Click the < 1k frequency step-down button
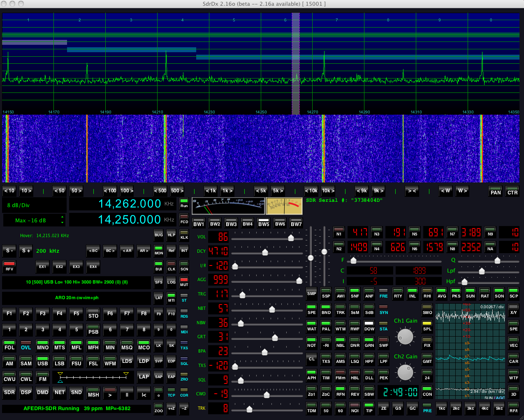 tap(211, 191)
